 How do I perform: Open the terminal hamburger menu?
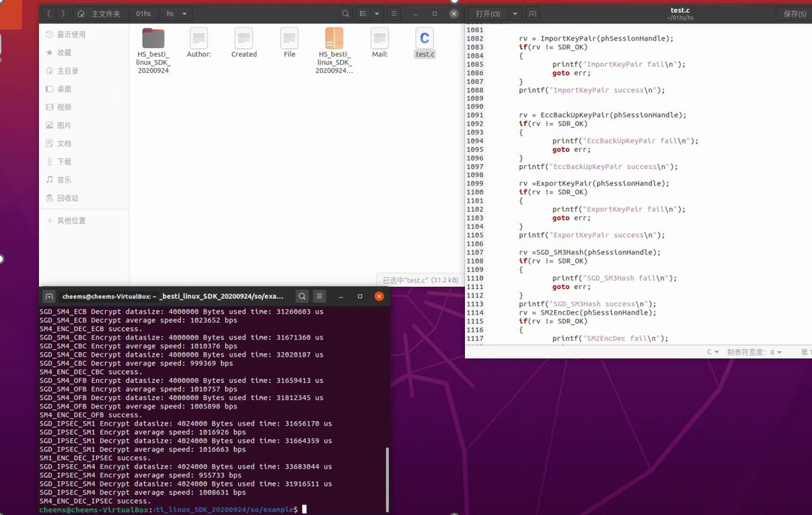coord(319,297)
